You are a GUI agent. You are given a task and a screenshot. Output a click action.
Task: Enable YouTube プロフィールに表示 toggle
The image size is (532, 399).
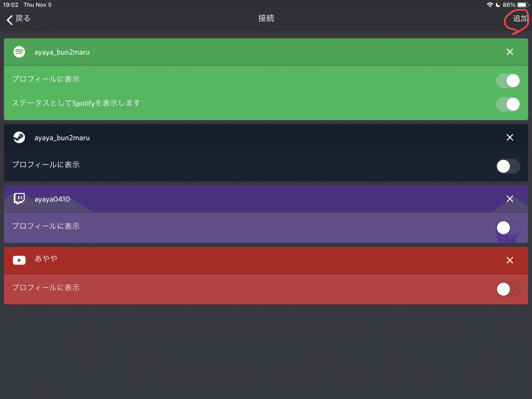pyautogui.click(x=508, y=289)
